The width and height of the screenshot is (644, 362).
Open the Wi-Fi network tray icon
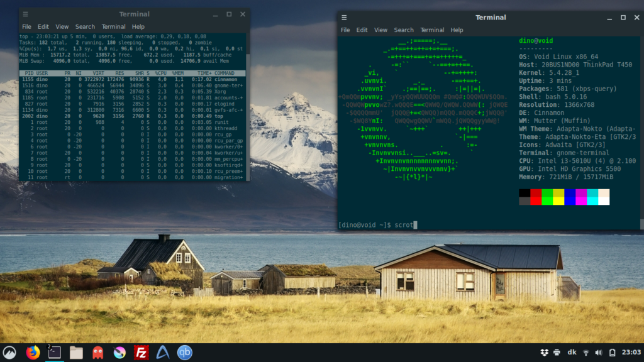(x=586, y=353)
